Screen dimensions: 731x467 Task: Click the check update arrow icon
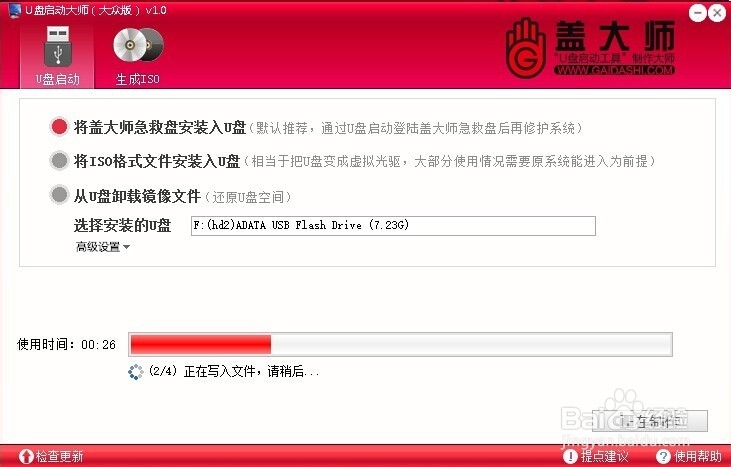tap(26, 456)
